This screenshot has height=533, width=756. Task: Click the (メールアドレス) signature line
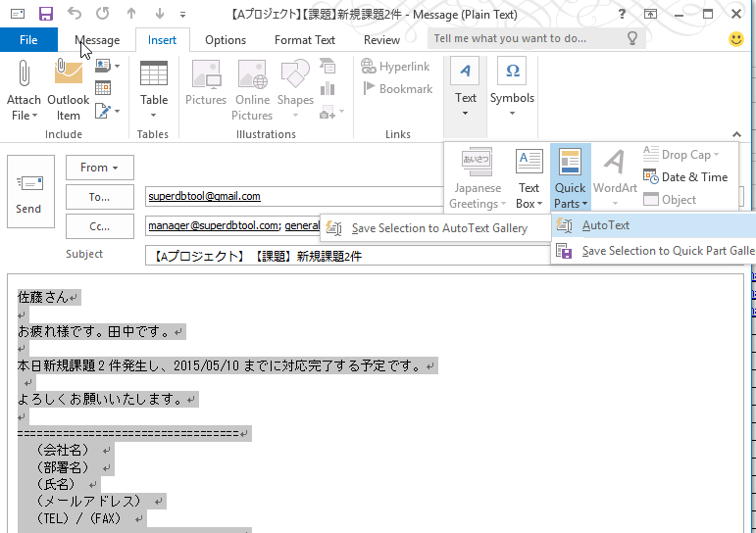tap(88, 502)
